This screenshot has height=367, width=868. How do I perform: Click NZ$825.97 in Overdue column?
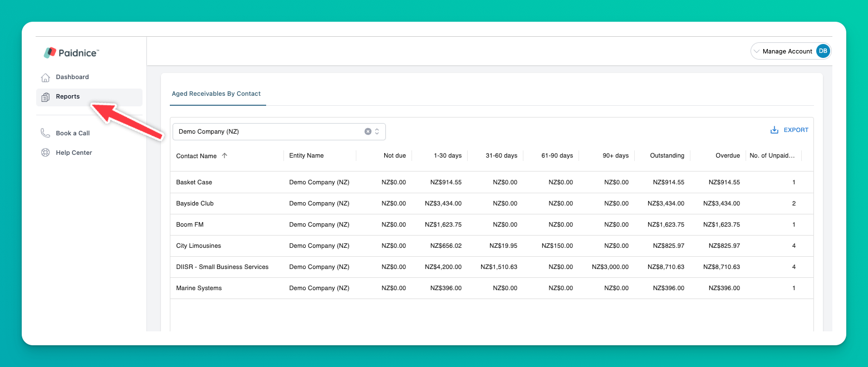coord(724,246)
